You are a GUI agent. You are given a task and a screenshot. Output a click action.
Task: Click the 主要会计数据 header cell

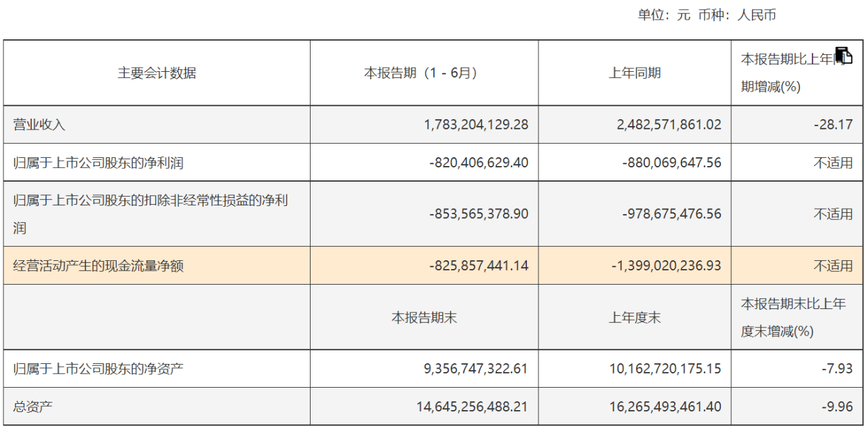click(157, 73)
